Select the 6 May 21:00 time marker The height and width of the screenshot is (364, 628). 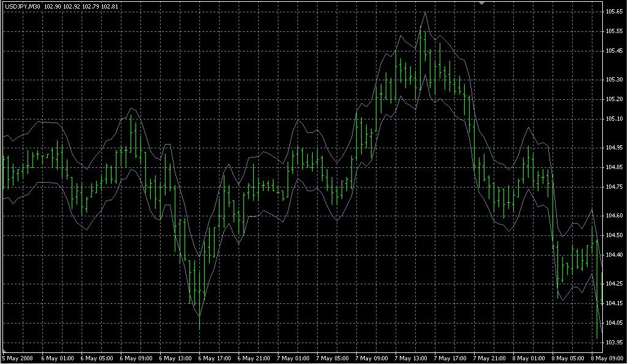(254, 358)
